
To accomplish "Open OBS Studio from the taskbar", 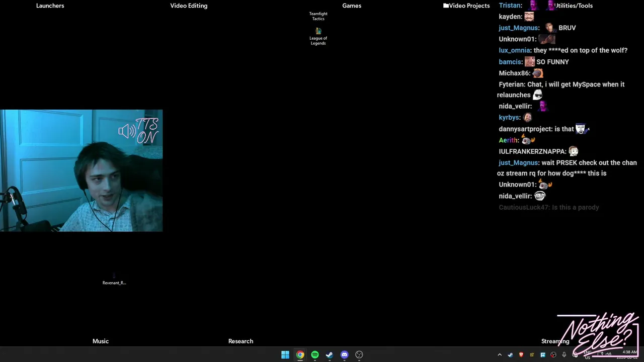I will pyautogui.click(x=359, y=355).
